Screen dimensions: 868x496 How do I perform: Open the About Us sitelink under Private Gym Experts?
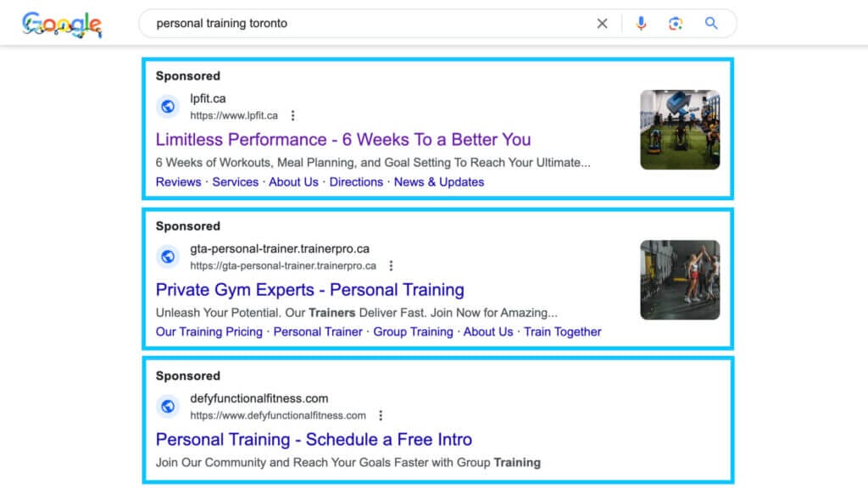pyautogui.click(x=488, y=332)
